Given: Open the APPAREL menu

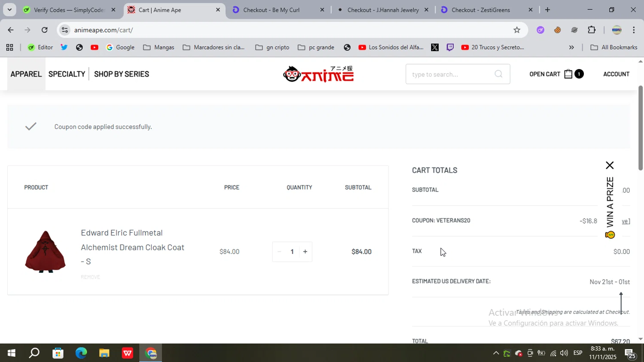Looking at the screenshot, I should coord(26,74).
